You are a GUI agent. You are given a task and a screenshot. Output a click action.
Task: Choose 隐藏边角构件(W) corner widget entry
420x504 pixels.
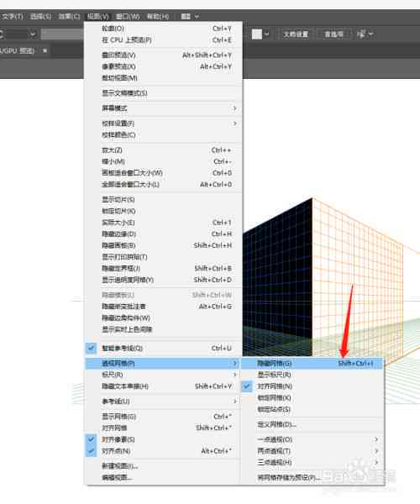click(163, 318)
